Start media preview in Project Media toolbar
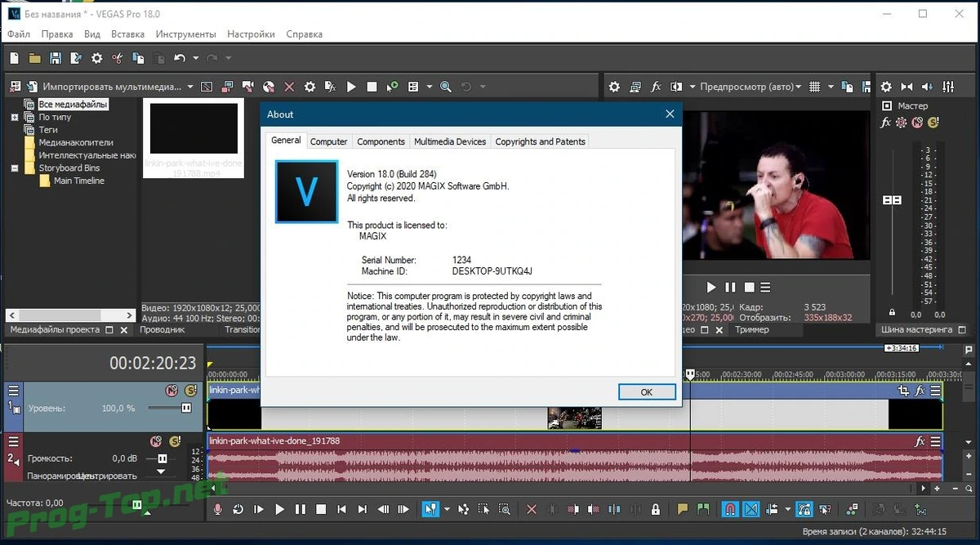Viewport: 980px width, 545px height. (x=351, y=86)
